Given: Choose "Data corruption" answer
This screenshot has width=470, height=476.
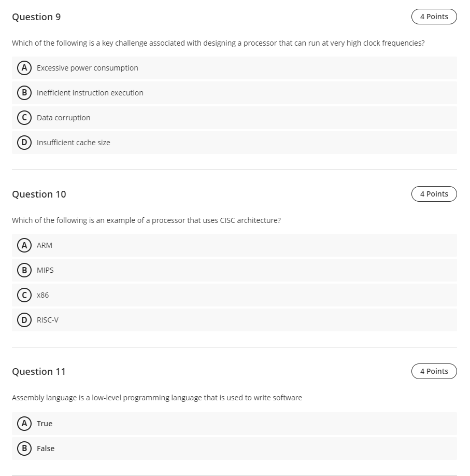Looking at the screenshot, I should 24,118.
